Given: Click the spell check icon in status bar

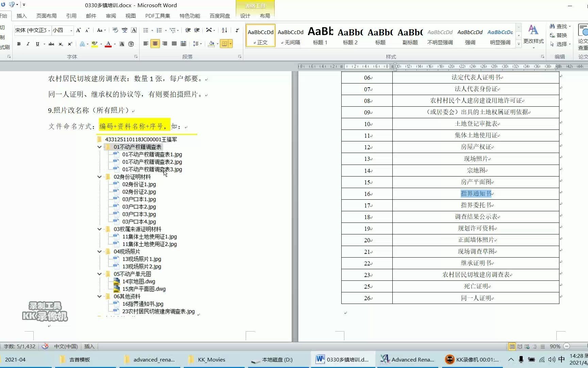Looking at the screenshot, I should click(x=45, y=347).
